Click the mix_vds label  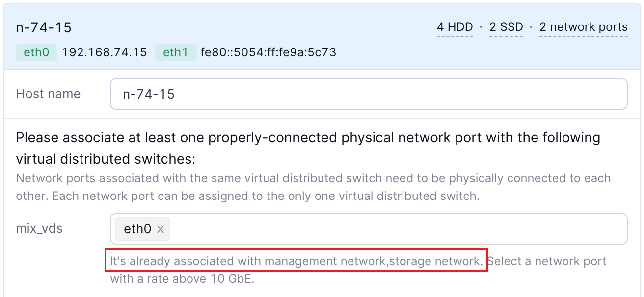[x=39, y=228]
